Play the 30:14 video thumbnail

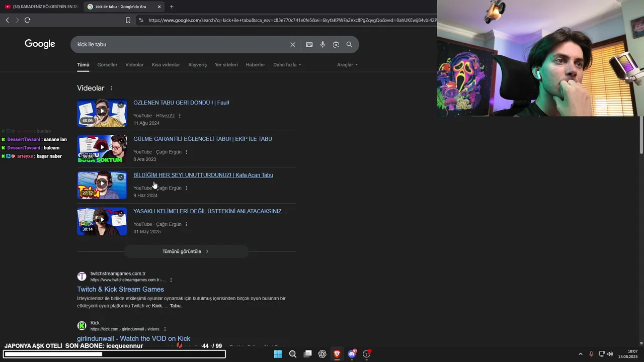[102, 221]
